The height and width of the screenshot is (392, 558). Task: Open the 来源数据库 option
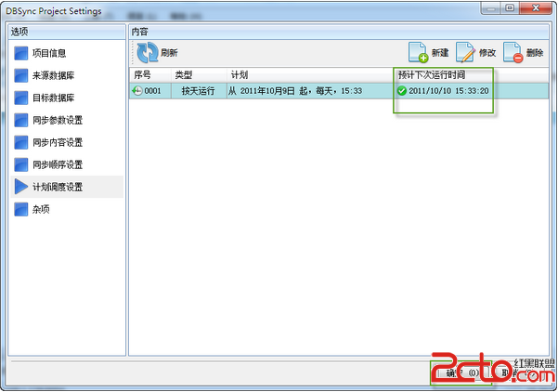coord(53,75)
